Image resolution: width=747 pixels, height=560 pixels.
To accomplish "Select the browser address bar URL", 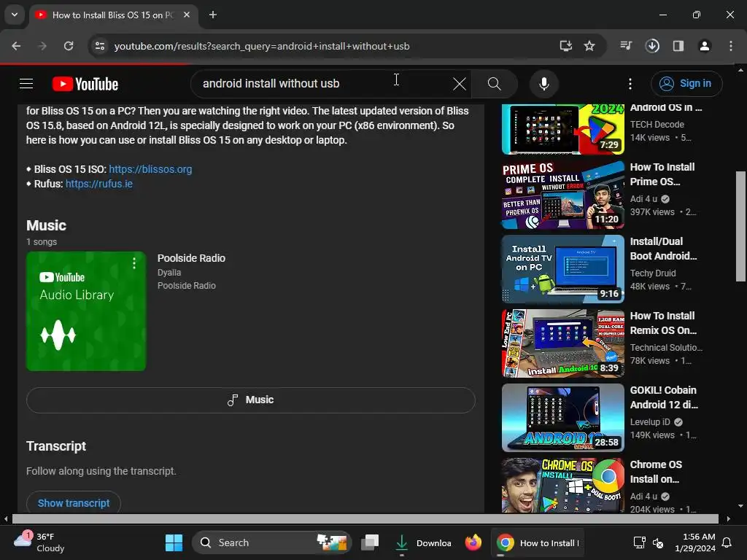I will (262, 46).
